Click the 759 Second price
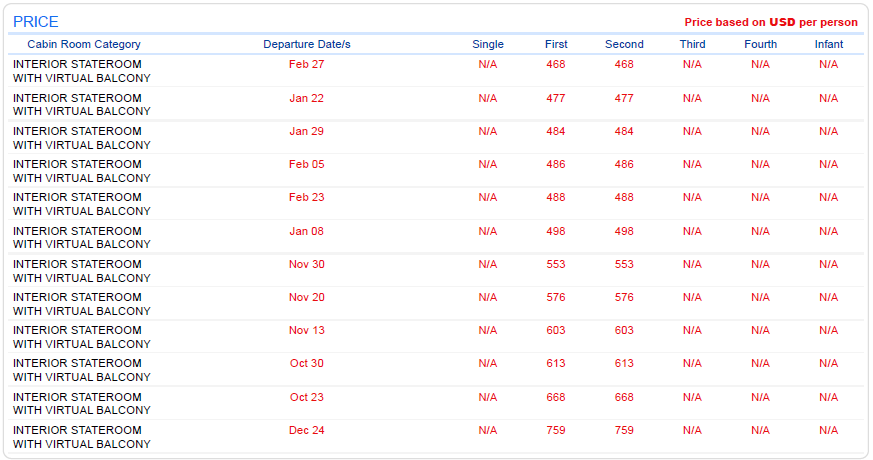 [x=624, y=430]
